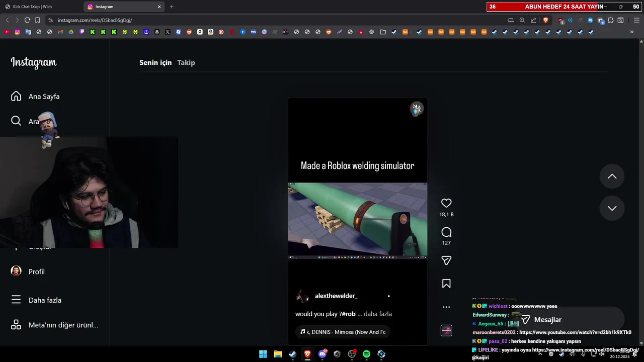The width and height of the screenshot is (644, 362).
Task: Open the browser main hamburger menu
Action: (x=636, y=20)
